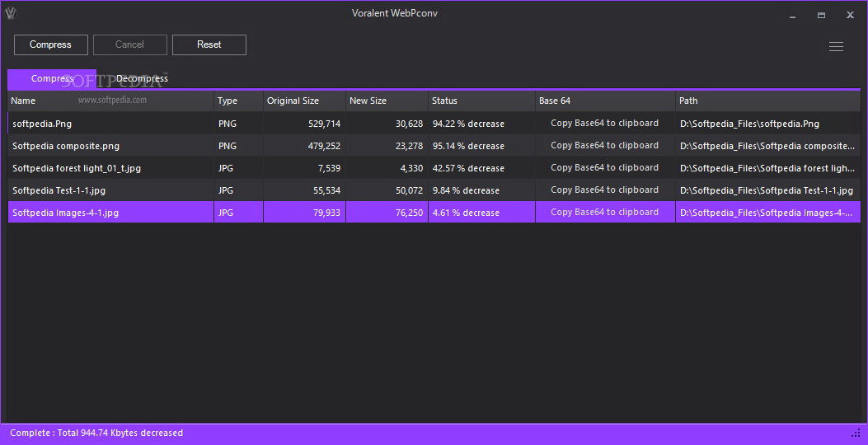Switch to the Compress tab

[x=52, y=78]
